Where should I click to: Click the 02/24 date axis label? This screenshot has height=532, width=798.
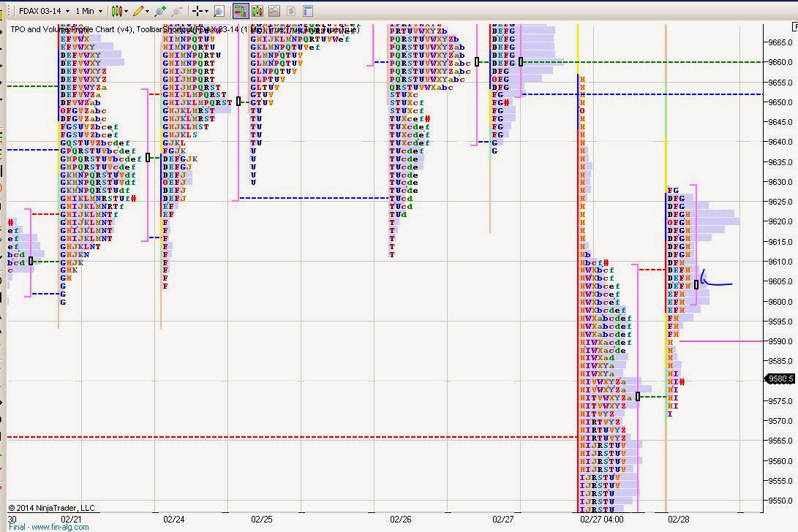173,520
